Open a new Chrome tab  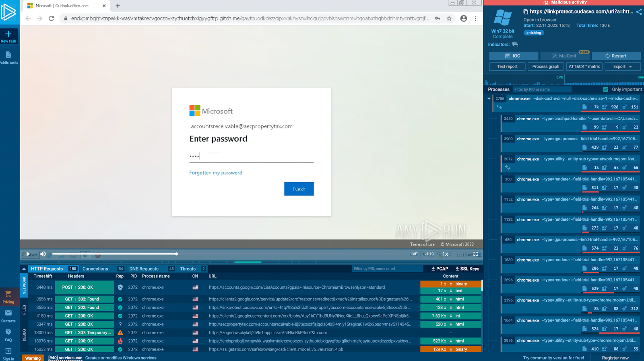point(118,6)
